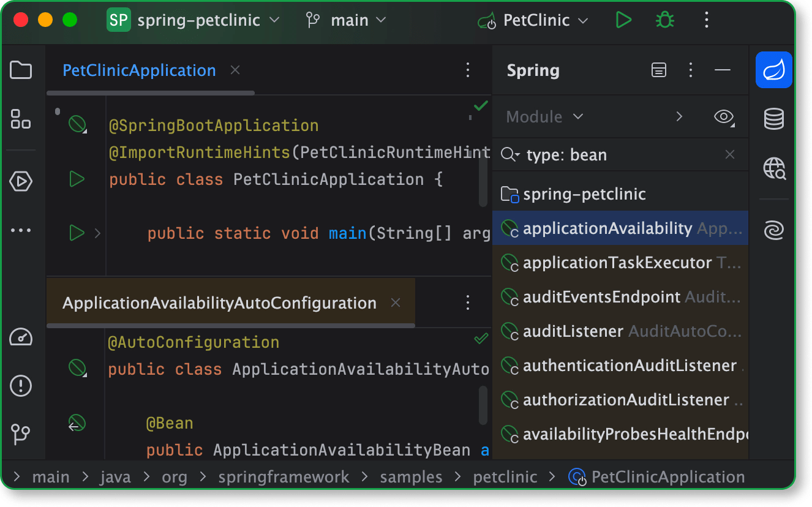Click 'samples' breadcrumb
The image size is (812, 507).
tap(411, 477)
